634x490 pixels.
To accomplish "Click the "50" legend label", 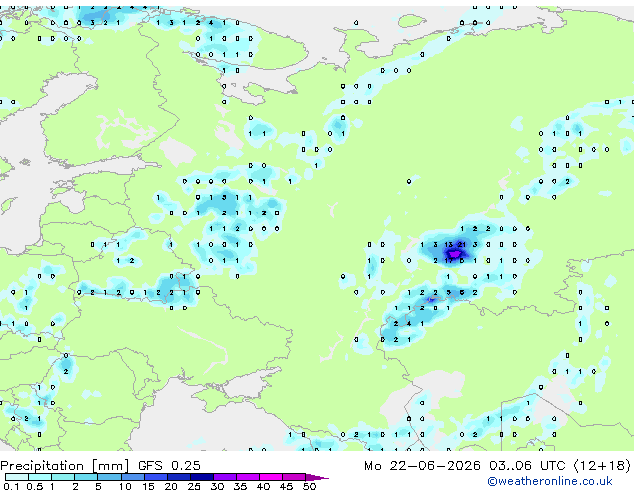I will (309, 486).
